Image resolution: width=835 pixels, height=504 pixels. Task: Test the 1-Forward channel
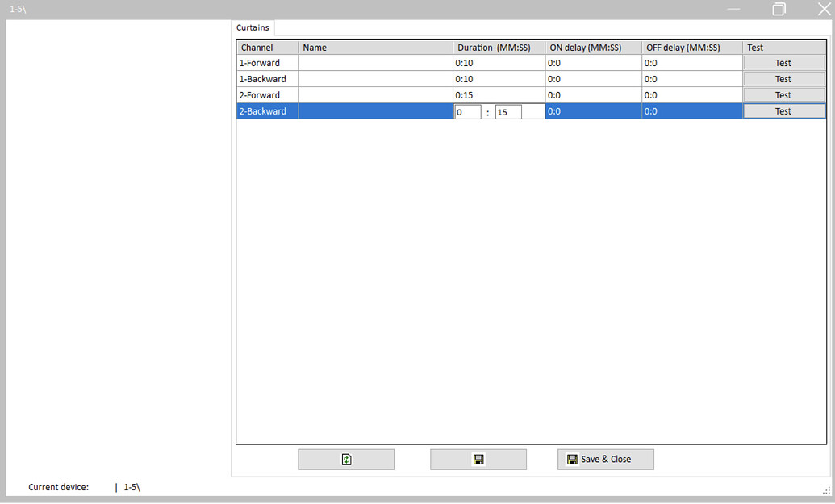pos(784,63)
